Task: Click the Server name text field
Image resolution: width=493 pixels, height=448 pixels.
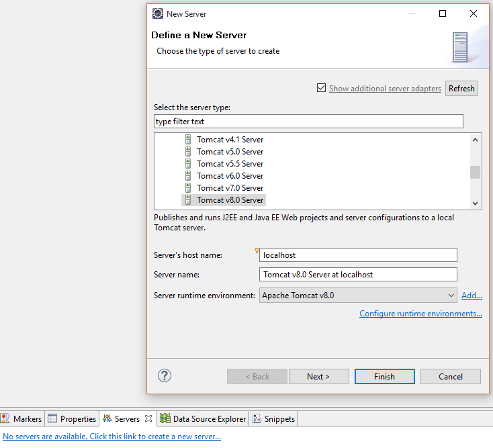Action: point(358,275)
